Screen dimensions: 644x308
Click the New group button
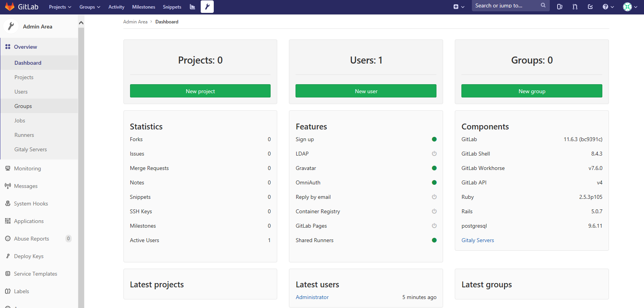(x=532, y=91)
